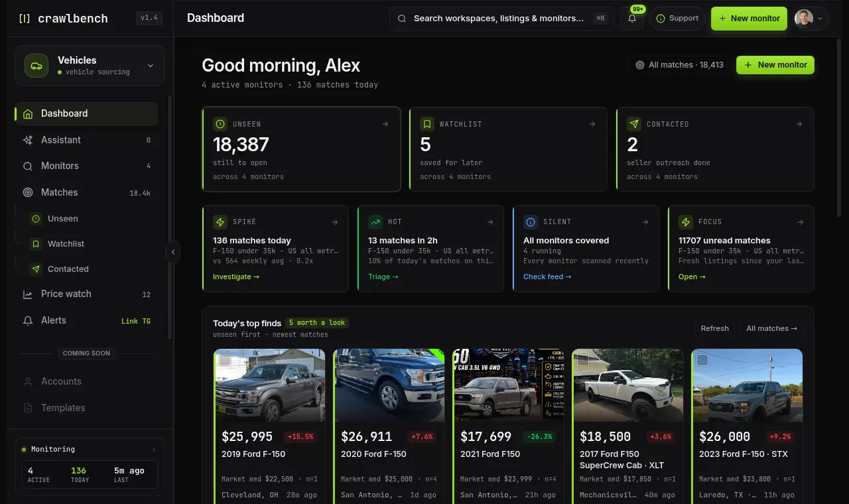Open SPIKE card arrow
The height and width of the screenshot is (504, 849).
335,222
